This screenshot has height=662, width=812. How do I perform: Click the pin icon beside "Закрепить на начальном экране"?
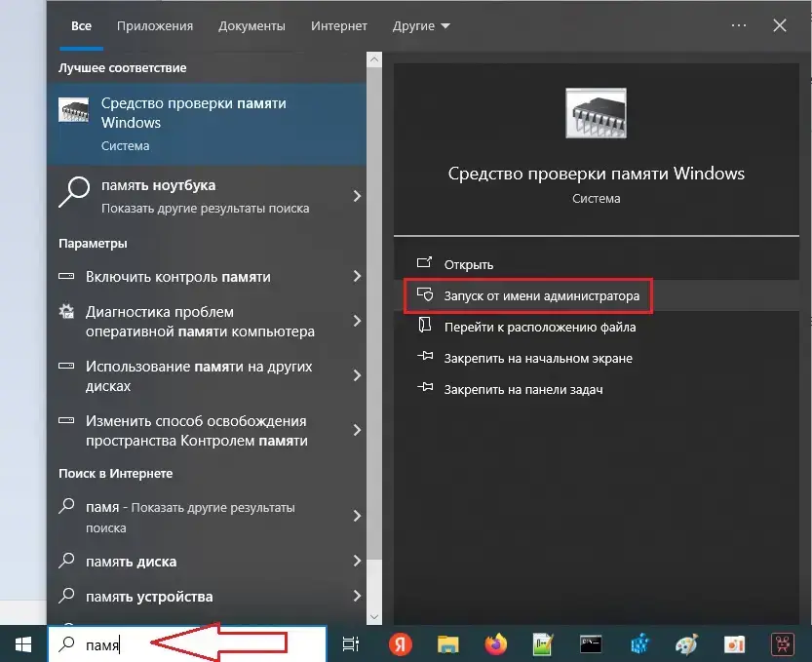(x=425, y=356)
